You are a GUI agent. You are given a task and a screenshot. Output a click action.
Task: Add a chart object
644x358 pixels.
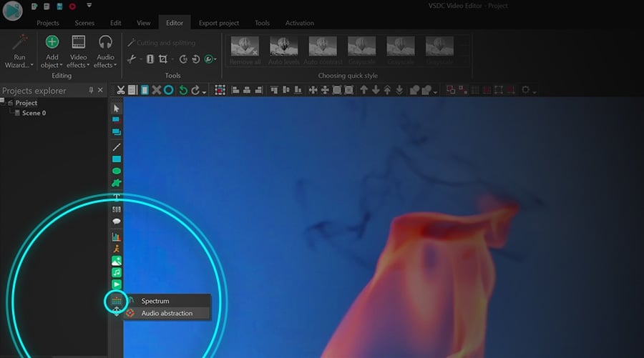116,237
